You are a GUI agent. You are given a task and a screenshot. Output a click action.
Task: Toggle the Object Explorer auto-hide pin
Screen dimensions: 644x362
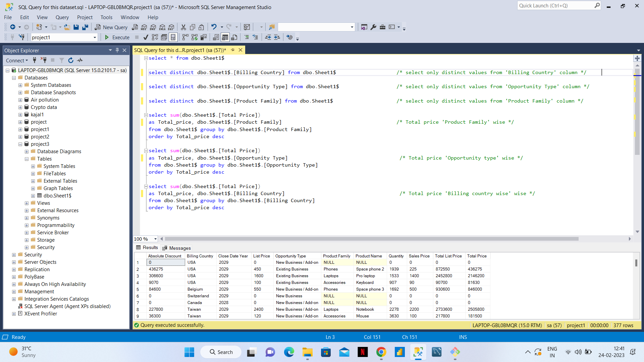(x=117, y=50)
